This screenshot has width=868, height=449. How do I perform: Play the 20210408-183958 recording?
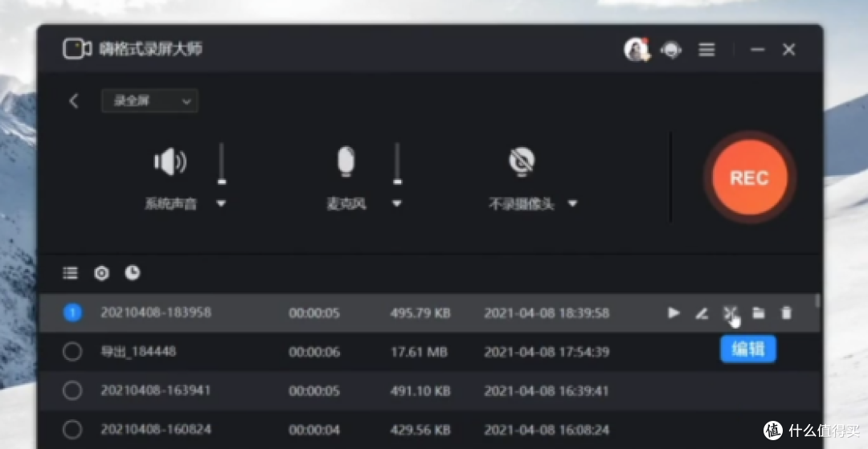pyautogui.click(x=674, y=313)
